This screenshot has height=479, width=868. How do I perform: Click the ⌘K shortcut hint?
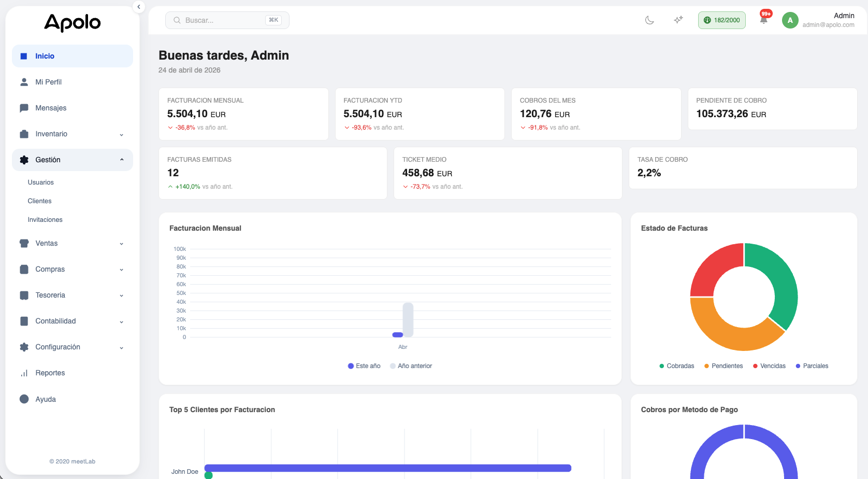(273, 20)
